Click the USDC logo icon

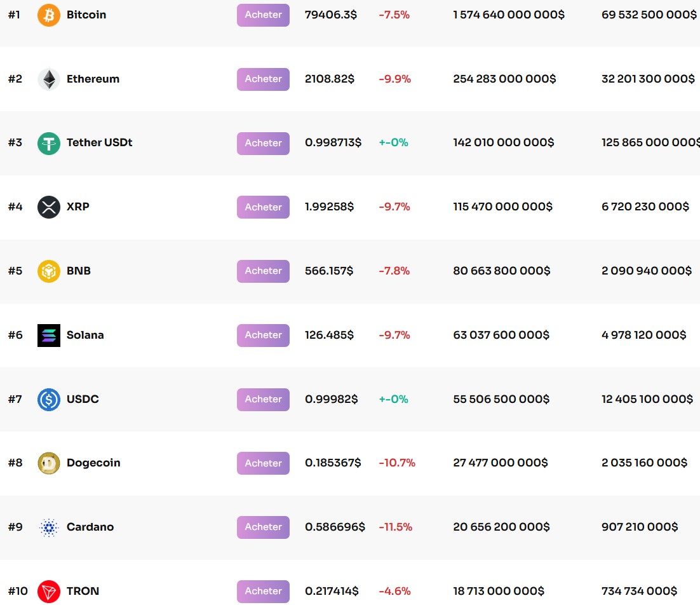click(x=48, y=399)
